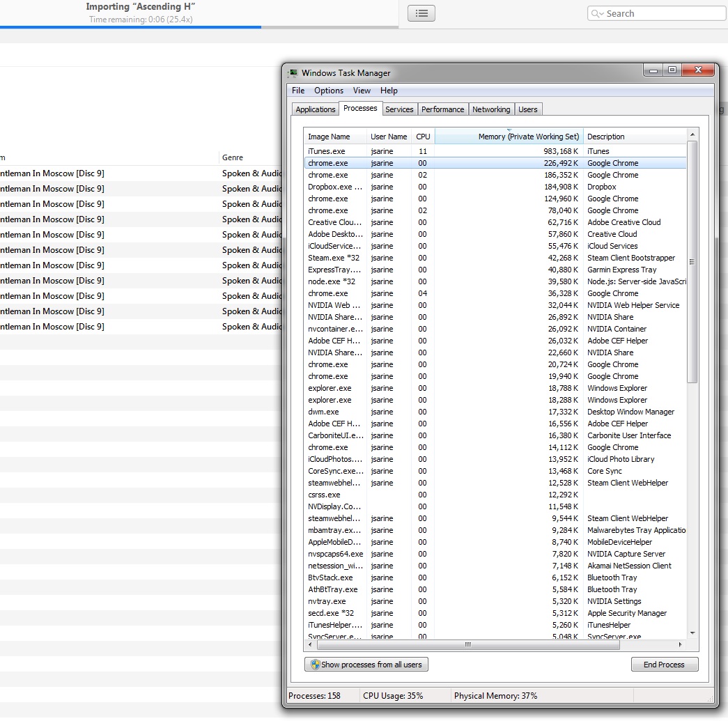Select the nvspcaps64.exe process row

(495, 554)
